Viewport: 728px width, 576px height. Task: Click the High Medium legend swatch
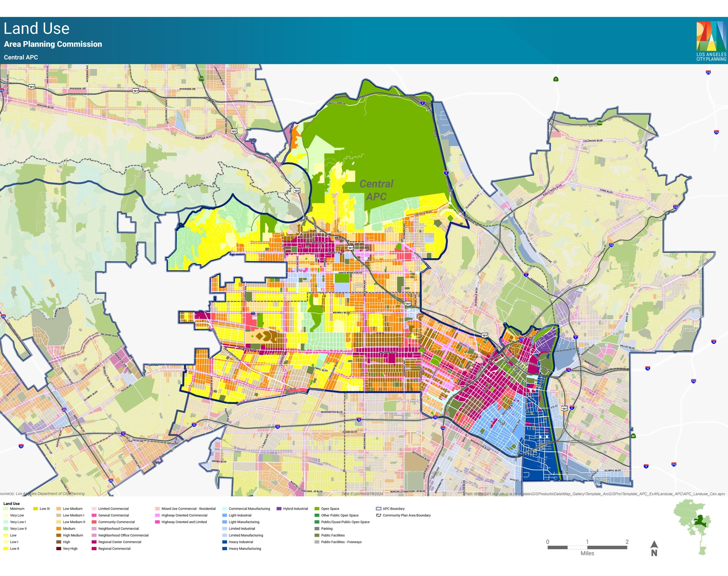59,535
